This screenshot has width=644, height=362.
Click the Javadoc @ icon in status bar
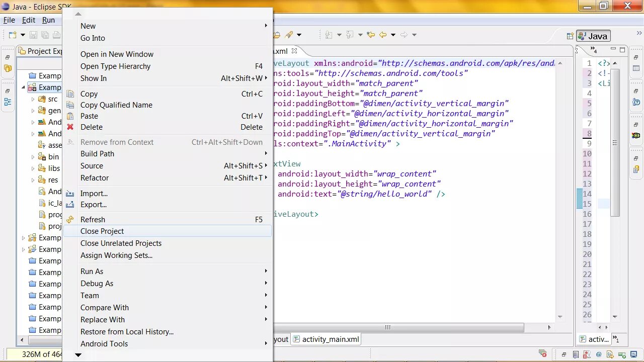[x=599, y=354]
